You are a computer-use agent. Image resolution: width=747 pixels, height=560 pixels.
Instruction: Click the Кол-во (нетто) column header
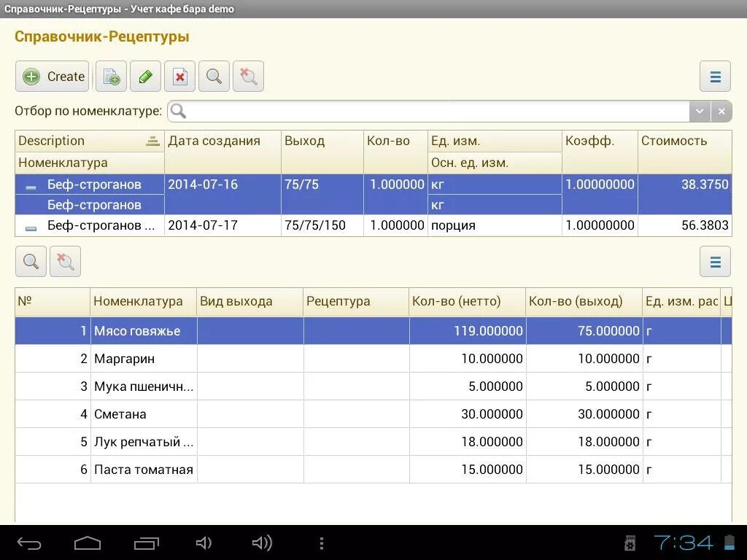click(468, 301)
